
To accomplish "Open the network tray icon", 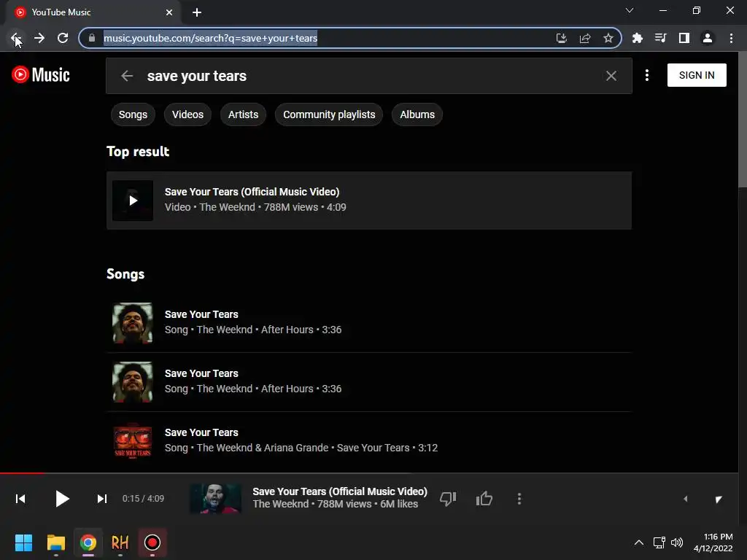I will pos(659,542).
